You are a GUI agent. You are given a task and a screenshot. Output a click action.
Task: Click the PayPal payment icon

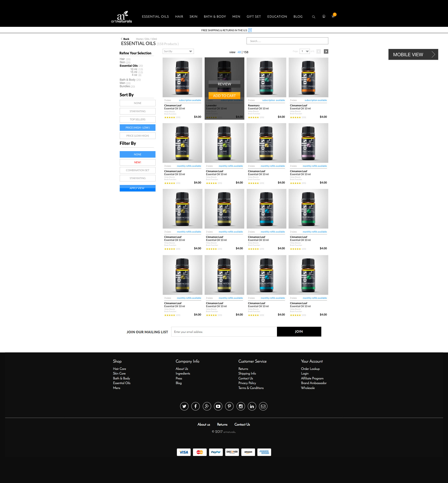pyautogui.click(x=216, y=452)
